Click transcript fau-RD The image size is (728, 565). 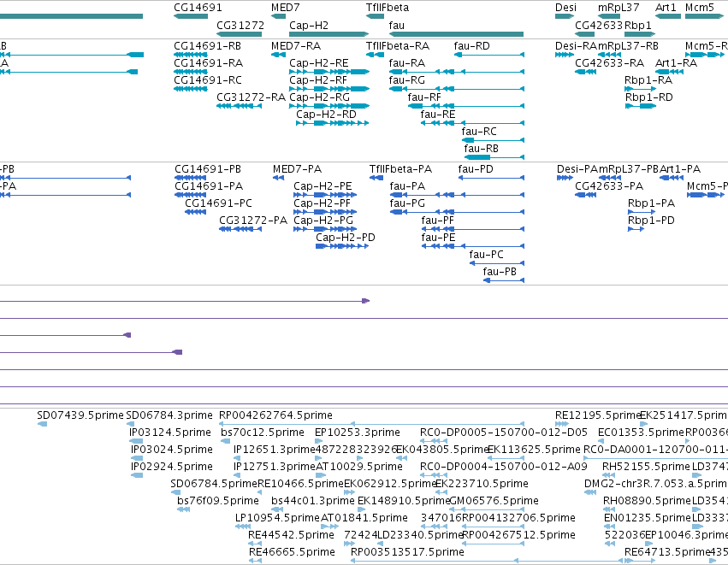click(471, 46)
